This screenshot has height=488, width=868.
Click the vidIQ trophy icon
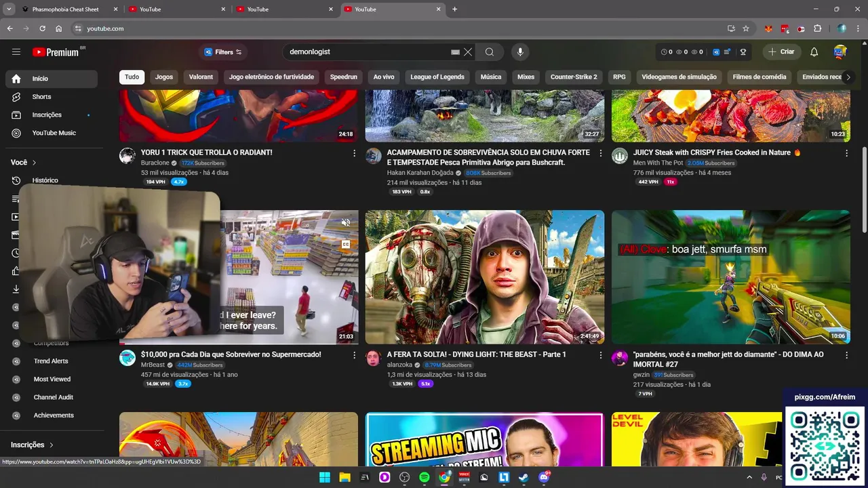pyautogui.click(x=743, y=52)
